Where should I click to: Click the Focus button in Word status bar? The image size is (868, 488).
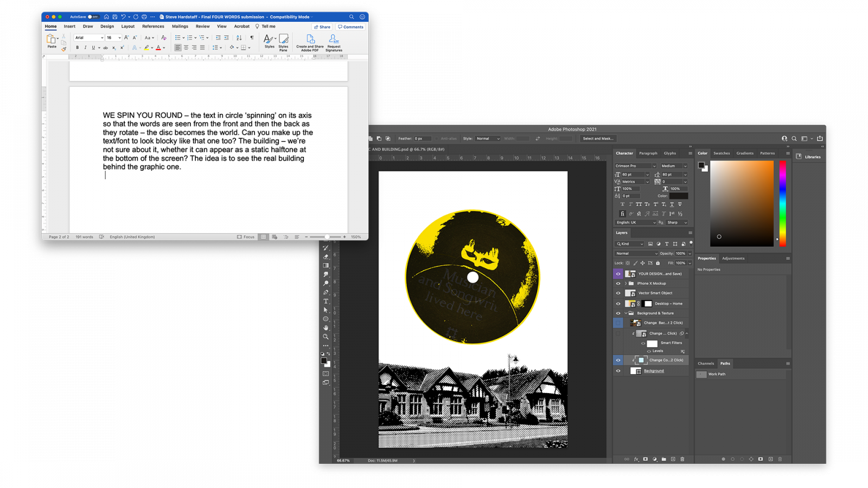(x=246, y=237)
